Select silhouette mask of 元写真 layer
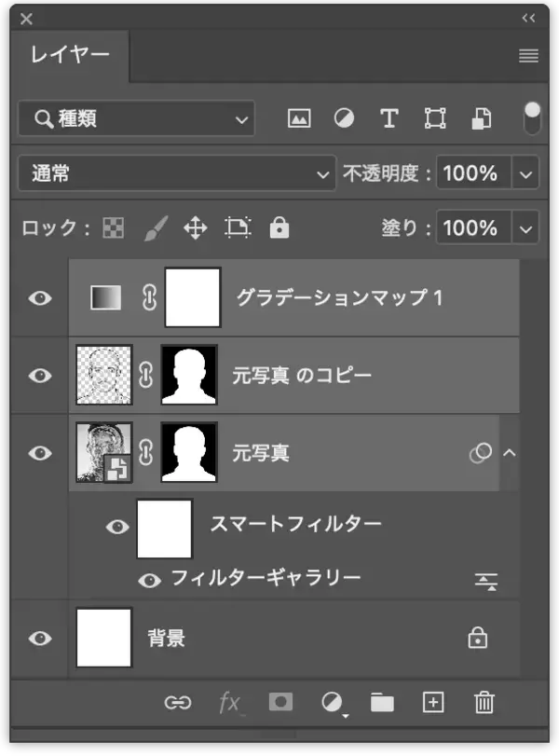The image size is (559, 756). coord(189,452)
